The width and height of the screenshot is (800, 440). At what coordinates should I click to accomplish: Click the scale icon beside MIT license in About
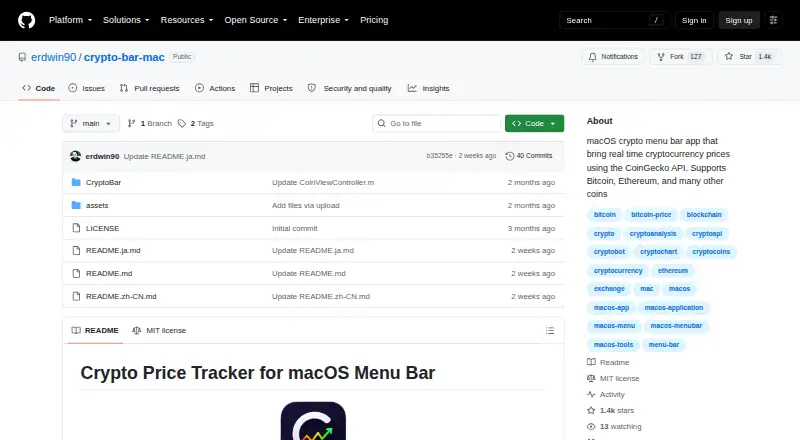pos(591,378)
